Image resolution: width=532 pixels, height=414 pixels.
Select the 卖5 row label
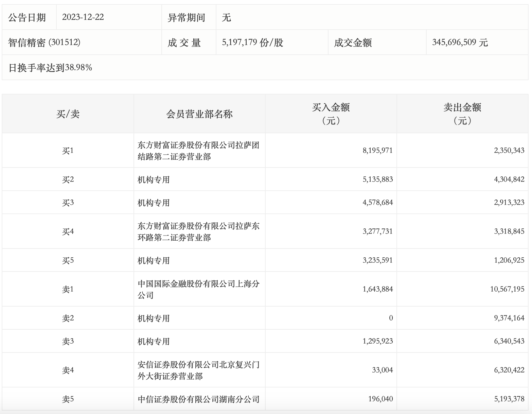tap(68, 399)
